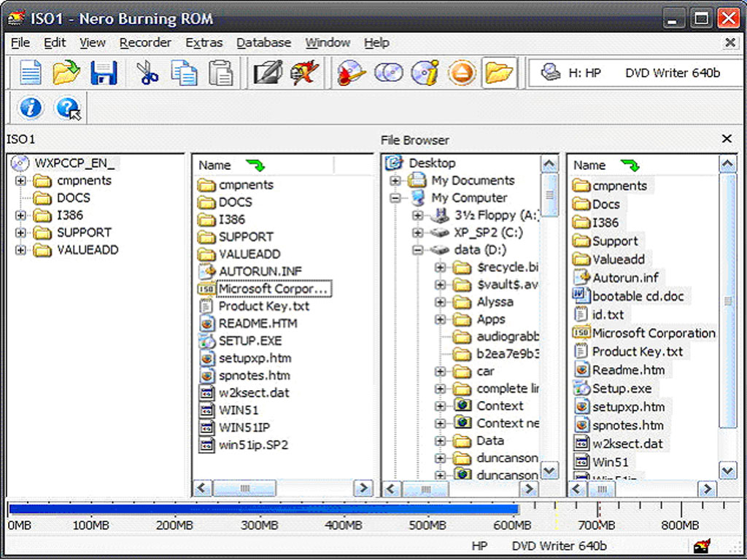Screen dimensions: 747x560
Task: Paste with the clipboard icon
Action: (x=220, y=73)
